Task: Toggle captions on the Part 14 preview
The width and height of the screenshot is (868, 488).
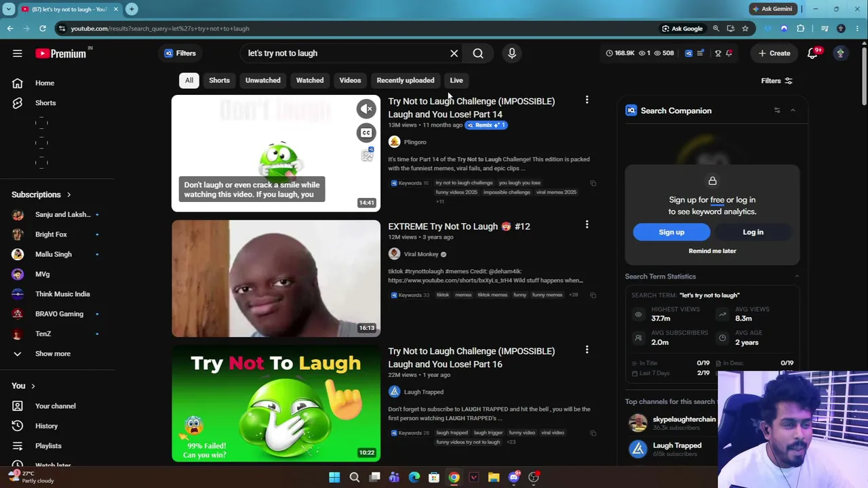Action: [x=366, y=133]
